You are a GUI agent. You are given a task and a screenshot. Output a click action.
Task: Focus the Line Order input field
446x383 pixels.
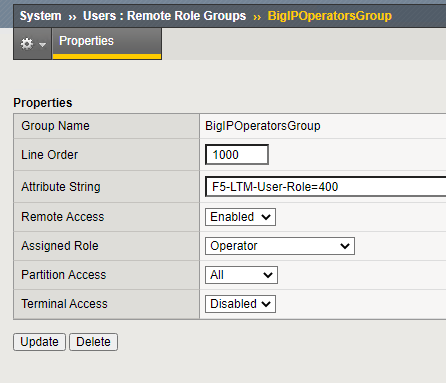click(x=237, y=154)
